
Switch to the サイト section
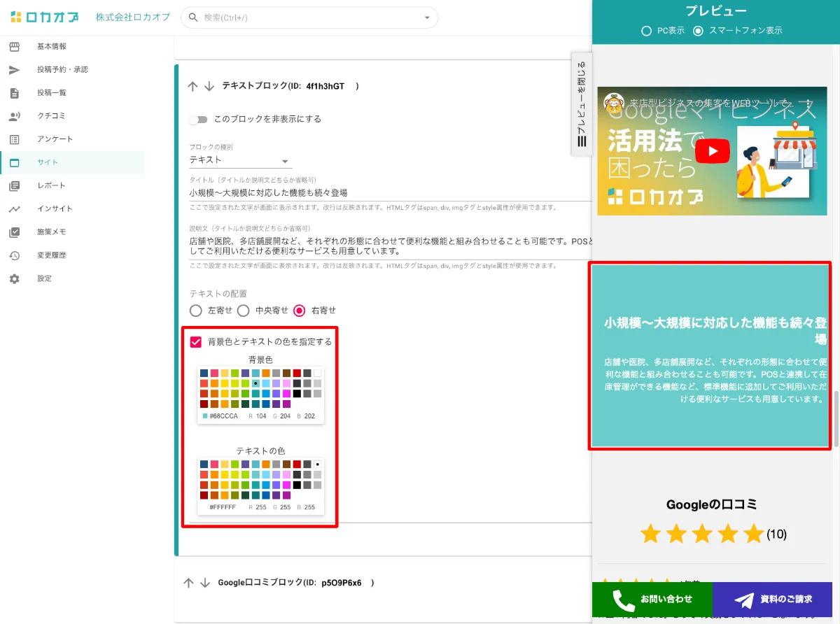point(15,162)
